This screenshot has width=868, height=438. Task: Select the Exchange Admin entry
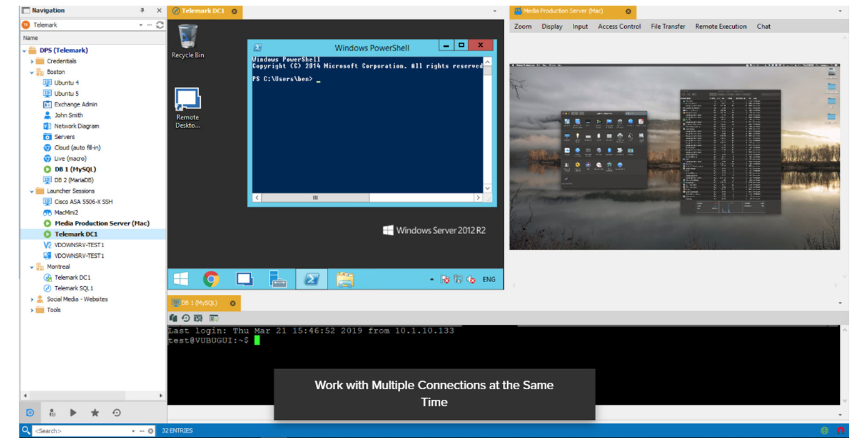(76, 104)
